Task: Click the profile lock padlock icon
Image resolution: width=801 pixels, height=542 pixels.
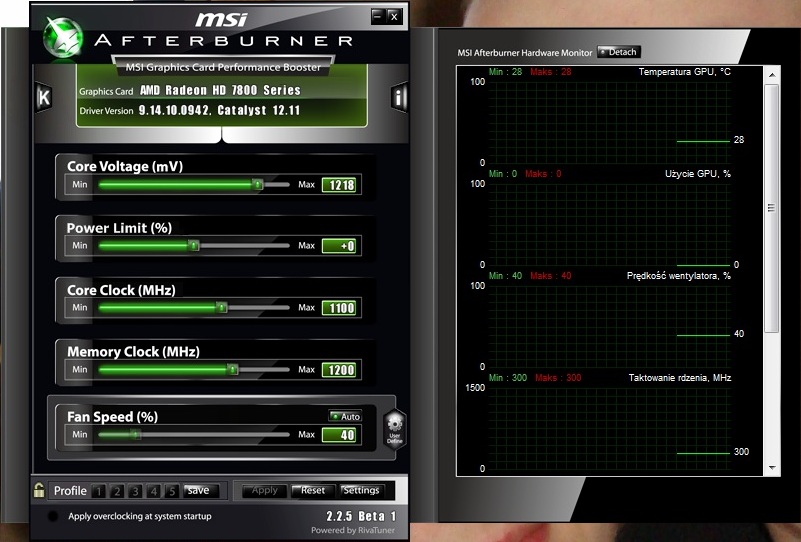Action: [x=39, y=491]
